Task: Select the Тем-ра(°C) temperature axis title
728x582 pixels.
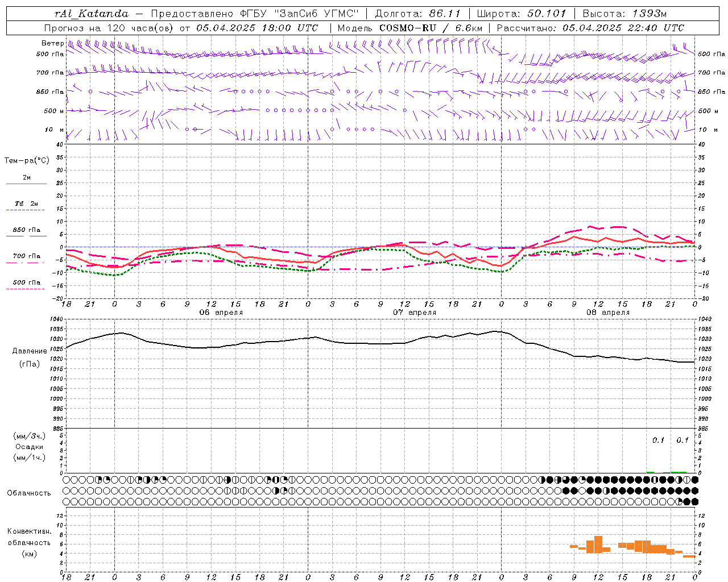Action: point(27,161)
